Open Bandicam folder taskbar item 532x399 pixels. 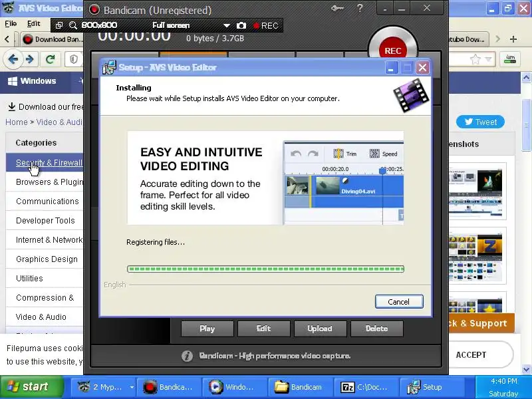299,387
